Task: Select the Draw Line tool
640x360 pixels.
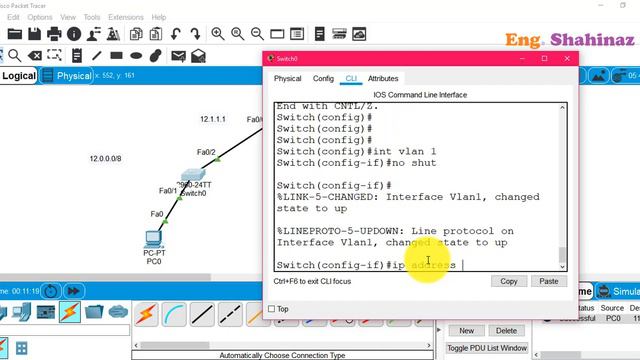Action: coord(96,56)
